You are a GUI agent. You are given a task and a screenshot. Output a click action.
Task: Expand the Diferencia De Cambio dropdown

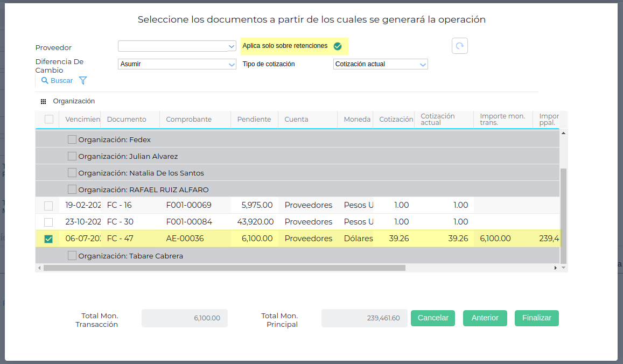click(x=177, y=64)
